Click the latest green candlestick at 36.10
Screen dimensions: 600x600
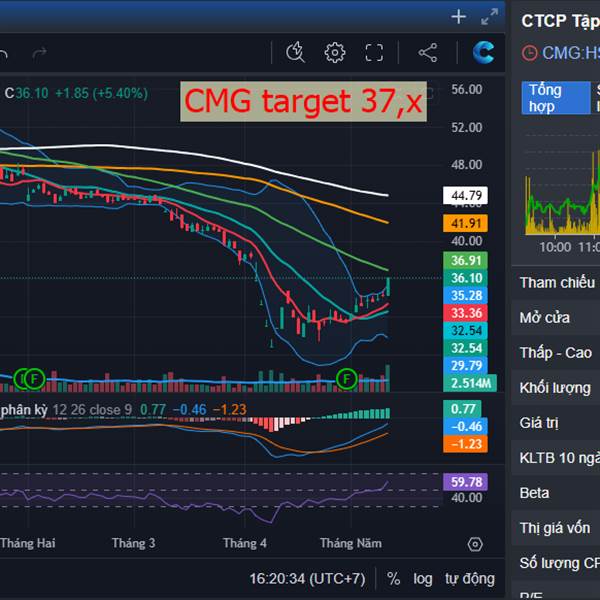pyautogui.click(x=388, y=287)
